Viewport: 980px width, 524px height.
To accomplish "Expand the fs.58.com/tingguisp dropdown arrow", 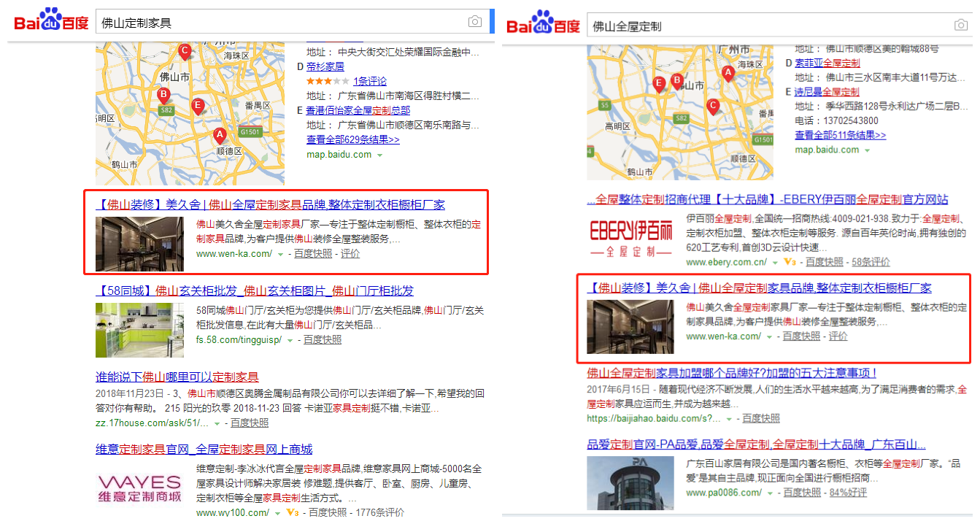I will coord(290,340).
